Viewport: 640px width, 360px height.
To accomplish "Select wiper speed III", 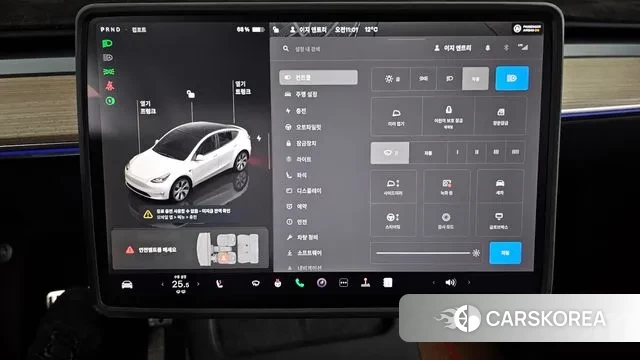I will (496, 152).
